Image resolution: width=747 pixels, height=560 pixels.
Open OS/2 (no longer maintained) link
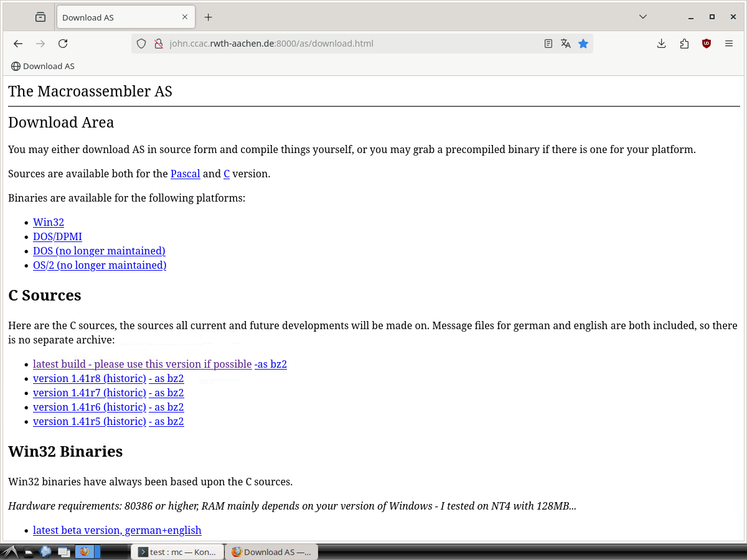(100, 265)
